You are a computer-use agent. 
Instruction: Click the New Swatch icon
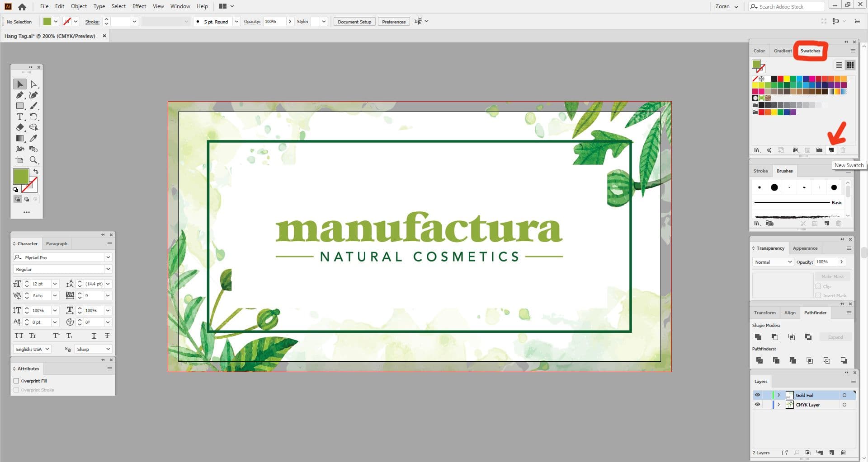(831, 150)
